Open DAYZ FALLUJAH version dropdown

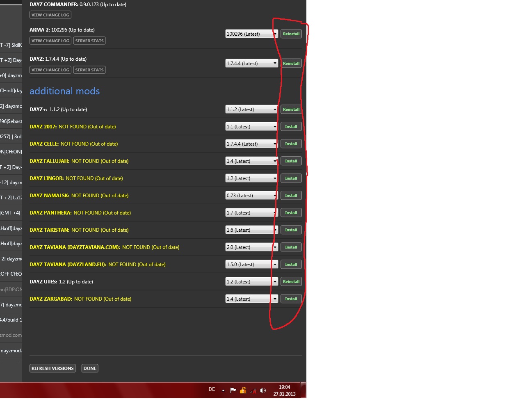point(252,161)
